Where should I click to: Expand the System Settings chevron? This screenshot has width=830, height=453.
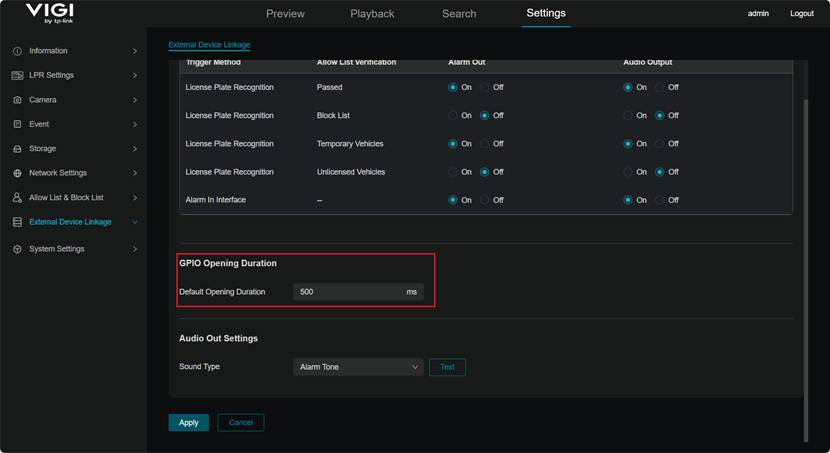coord(135,249)
